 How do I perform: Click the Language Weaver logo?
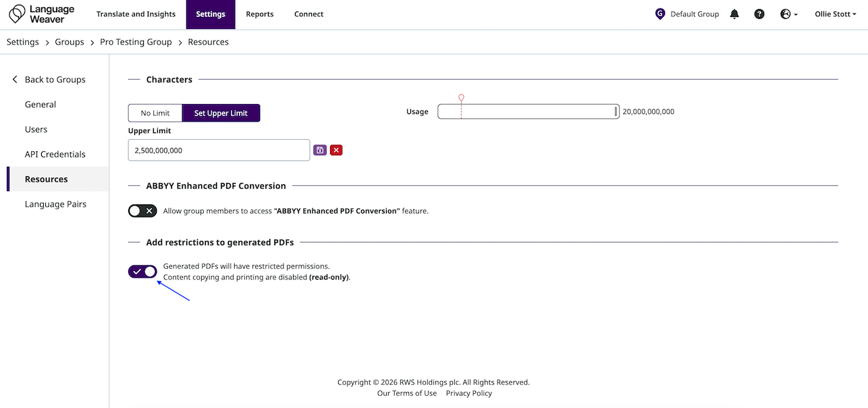(42, 14)
